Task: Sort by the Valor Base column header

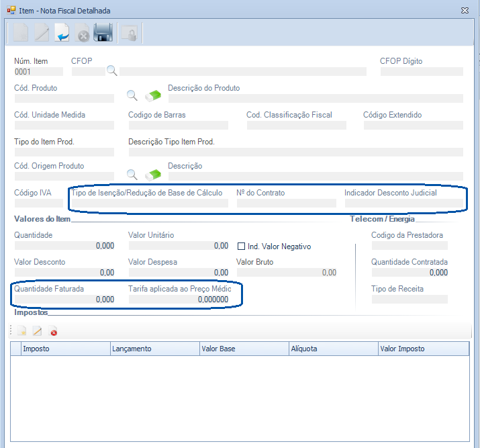Action: click(244, 349)
